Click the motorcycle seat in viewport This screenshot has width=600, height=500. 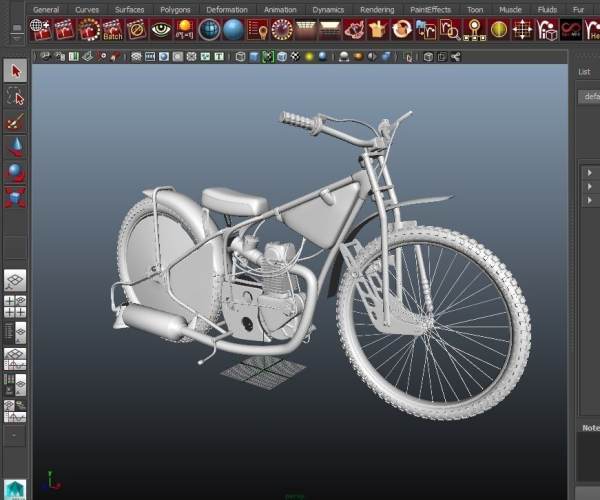point(235,200)
